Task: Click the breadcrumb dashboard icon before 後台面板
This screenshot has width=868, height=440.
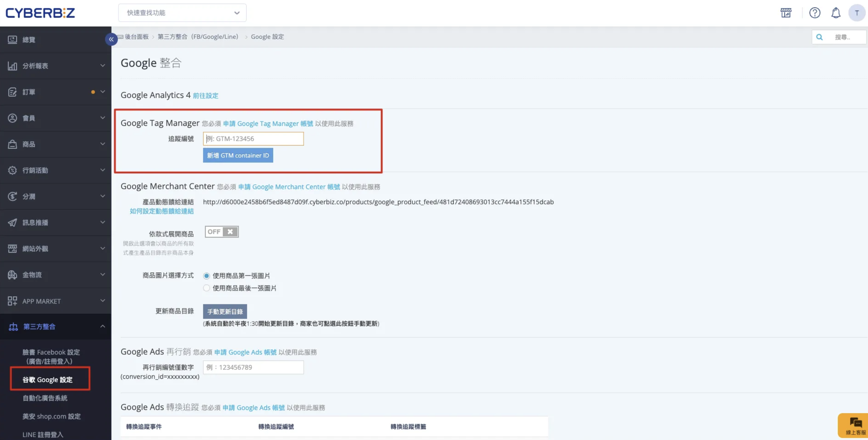Action: point(120,37)
